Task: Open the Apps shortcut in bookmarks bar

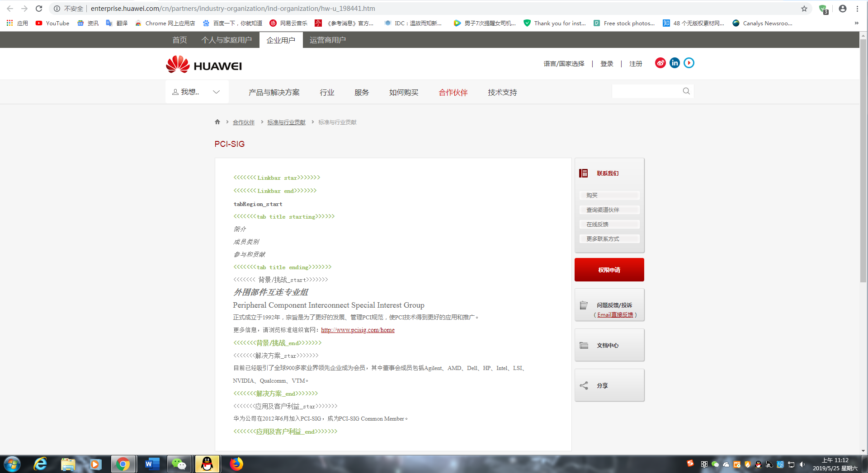Action: [17, 23]
